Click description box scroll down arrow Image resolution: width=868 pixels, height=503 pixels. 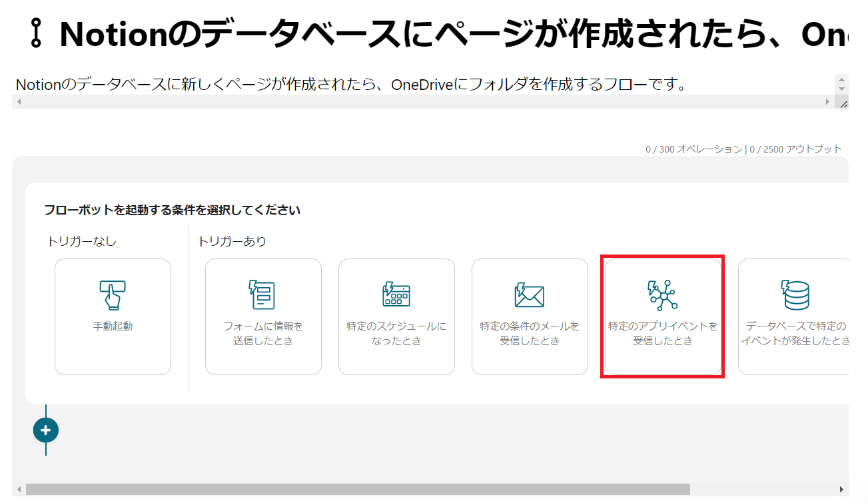point(841,89)
